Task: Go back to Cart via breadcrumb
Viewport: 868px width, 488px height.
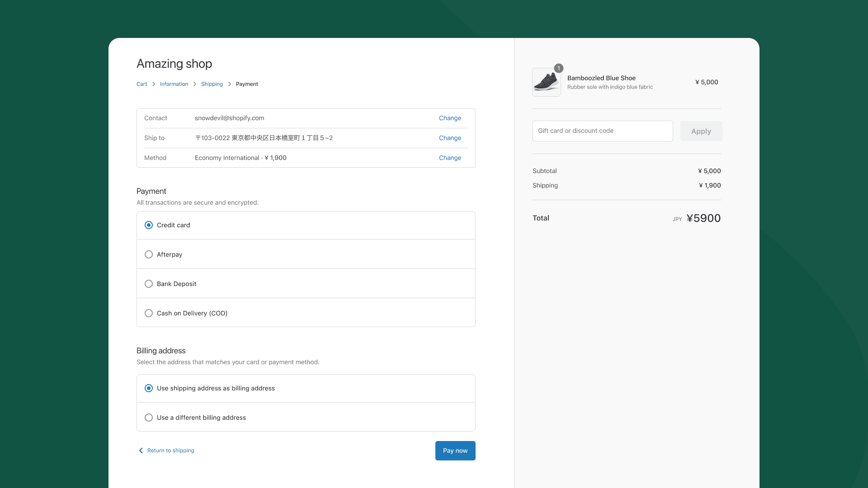Action: 142,84
